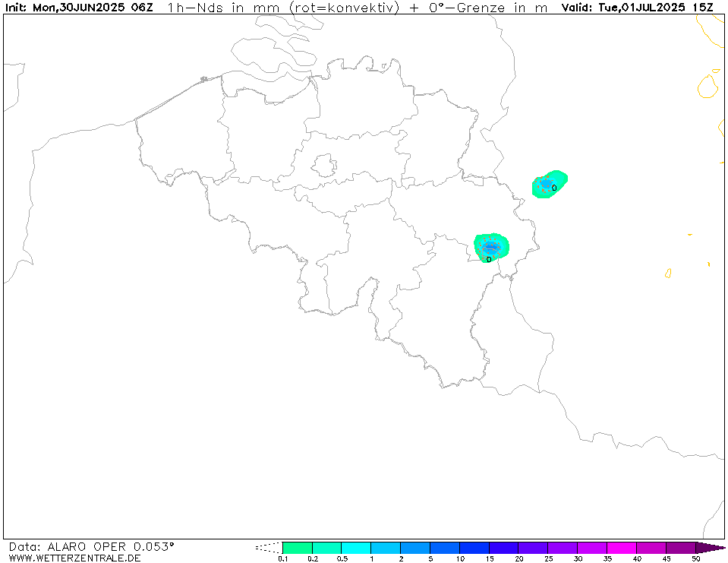Screen dimensions: 728x563
Task: Pick the 15–20 mm legend swatch
Action: (503, 548)
